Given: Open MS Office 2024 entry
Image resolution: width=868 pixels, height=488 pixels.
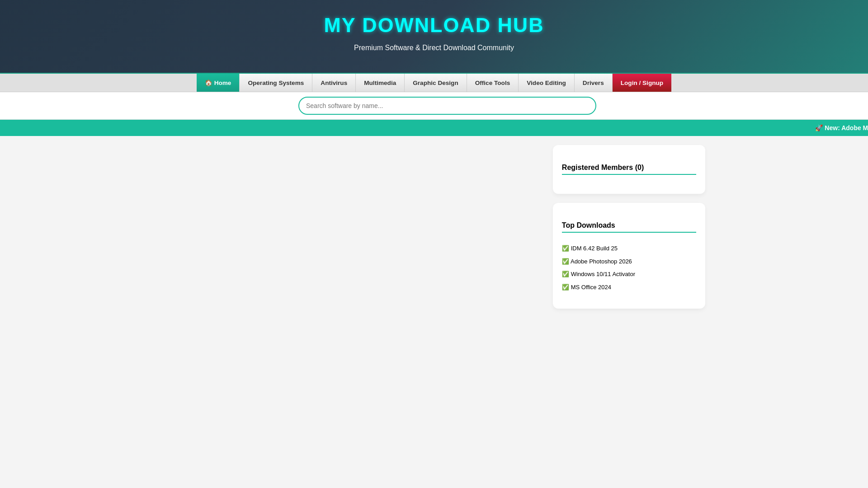Looking at the screenshot, I should (x=591, y=287).
